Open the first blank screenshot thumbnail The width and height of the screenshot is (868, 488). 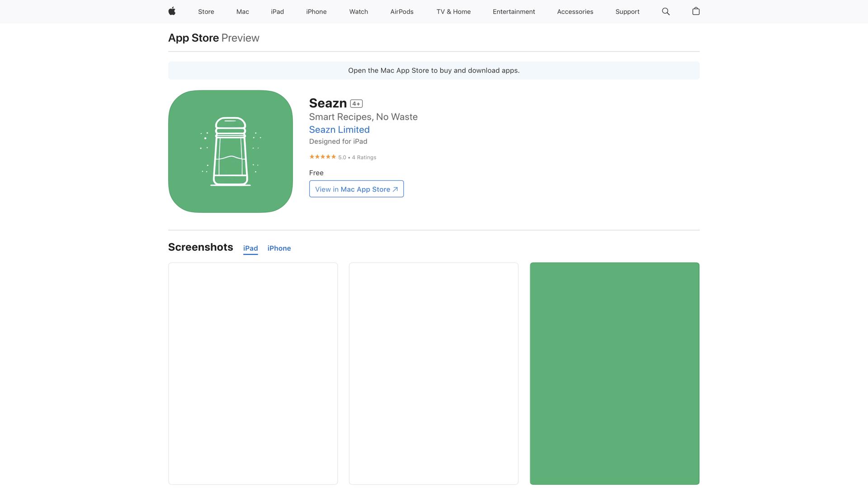(253, 373)
